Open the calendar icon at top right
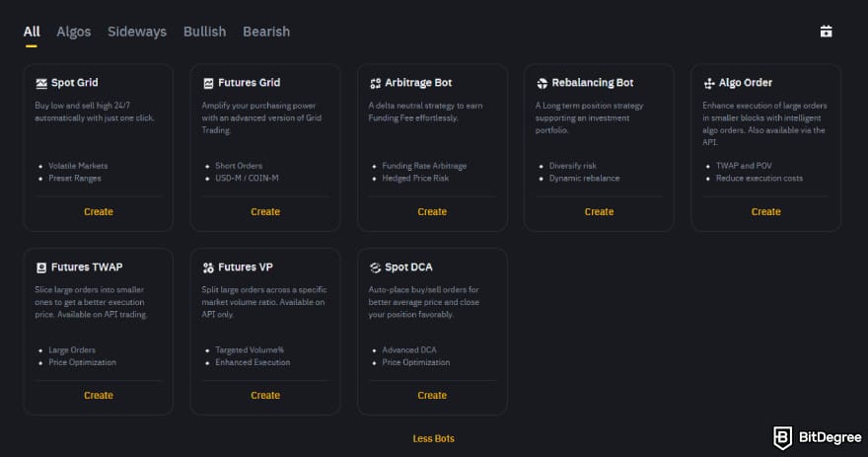The height and width of the screenshot is (457, 868). pyautogui.click(x=826, y=32)
